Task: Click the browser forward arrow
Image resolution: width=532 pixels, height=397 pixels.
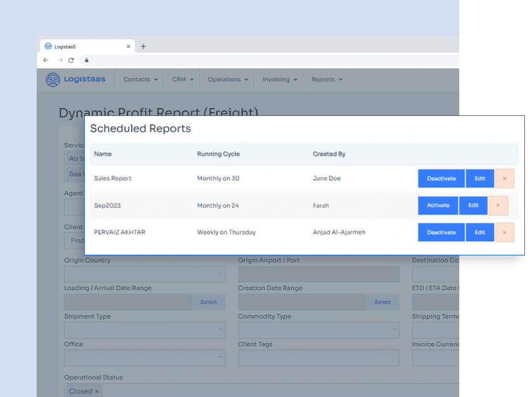Action: pyautogui.click(x=60, y=60)
